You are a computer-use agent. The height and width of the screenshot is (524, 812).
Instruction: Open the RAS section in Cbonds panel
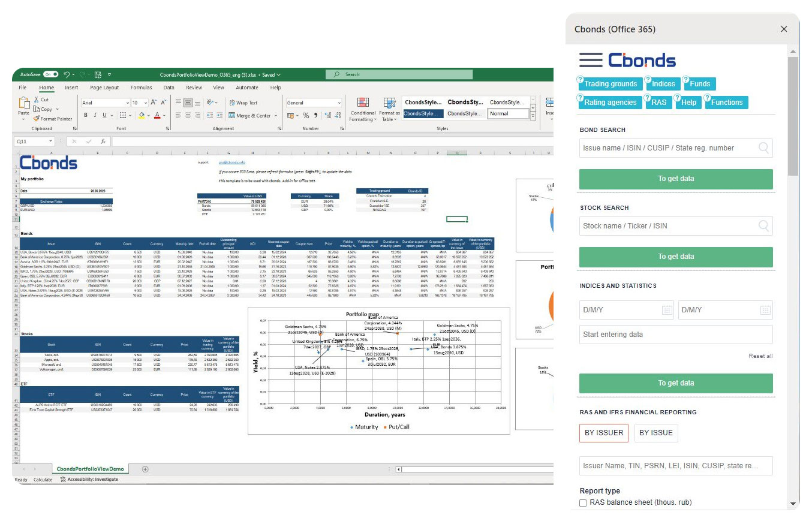(x=658, y=102)
